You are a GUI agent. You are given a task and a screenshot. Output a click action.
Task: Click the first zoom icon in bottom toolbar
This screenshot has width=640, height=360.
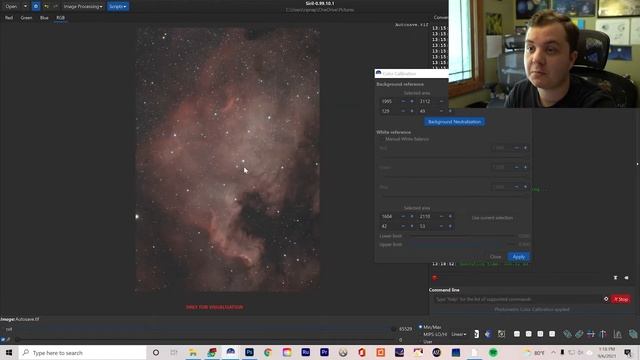tap(517, 334)
